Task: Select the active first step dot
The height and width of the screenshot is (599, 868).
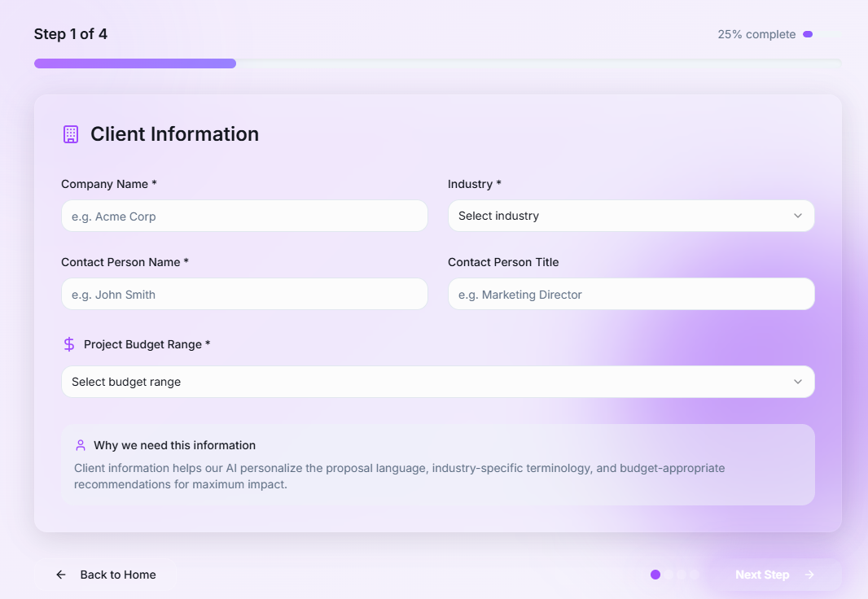Action: (655, 575)
